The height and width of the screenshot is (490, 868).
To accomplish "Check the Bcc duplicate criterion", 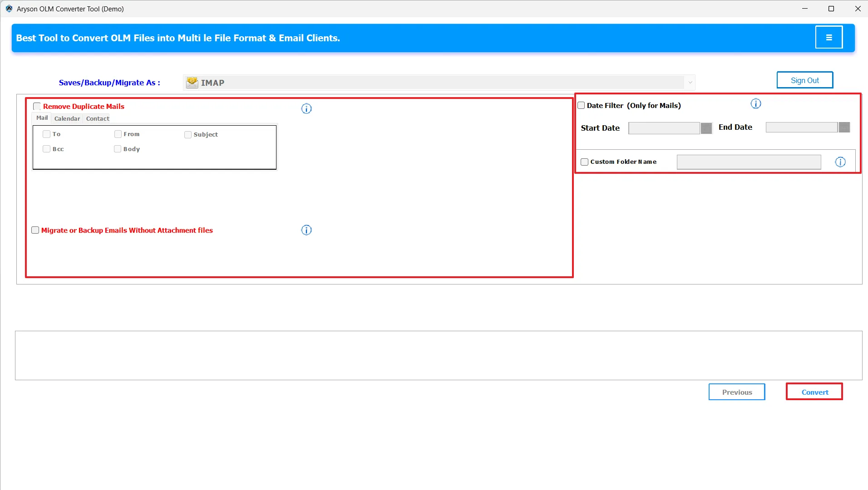I will 47,148.
